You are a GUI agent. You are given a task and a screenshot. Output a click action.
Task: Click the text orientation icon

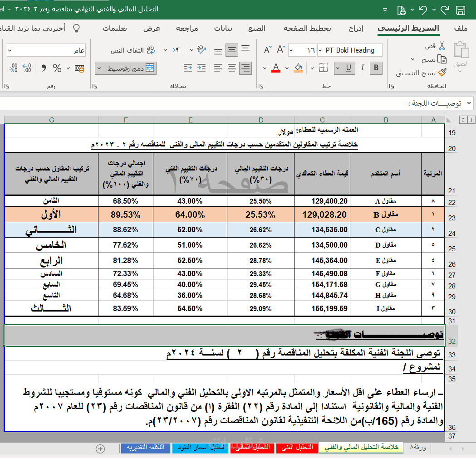[201, 49]
